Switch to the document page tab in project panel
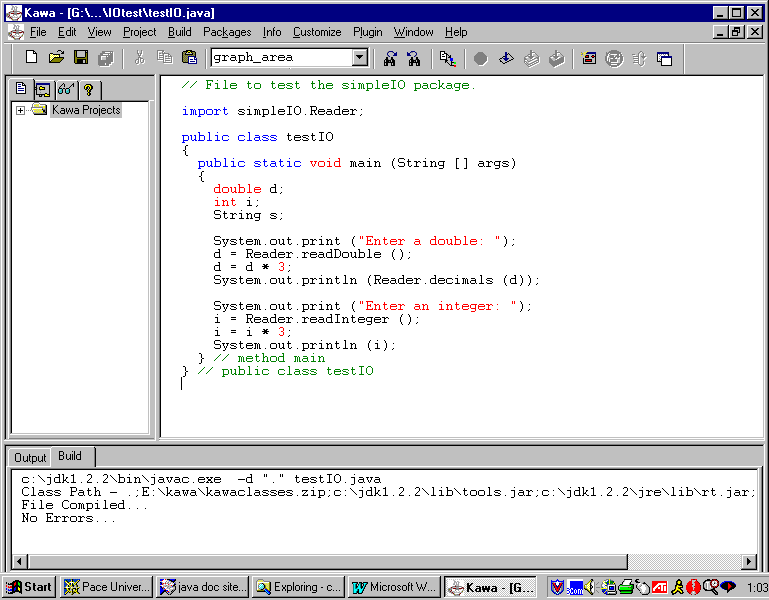769x600 pixels. point(21,88)
